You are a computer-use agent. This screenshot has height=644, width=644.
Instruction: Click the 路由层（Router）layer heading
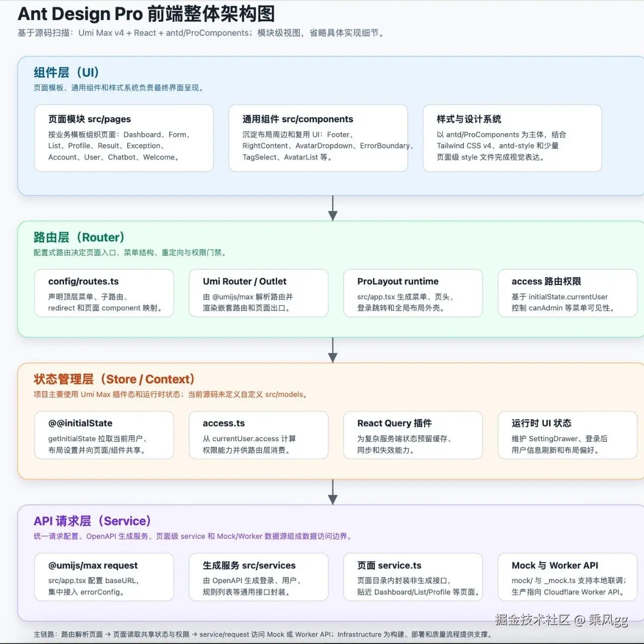(79, 237)
